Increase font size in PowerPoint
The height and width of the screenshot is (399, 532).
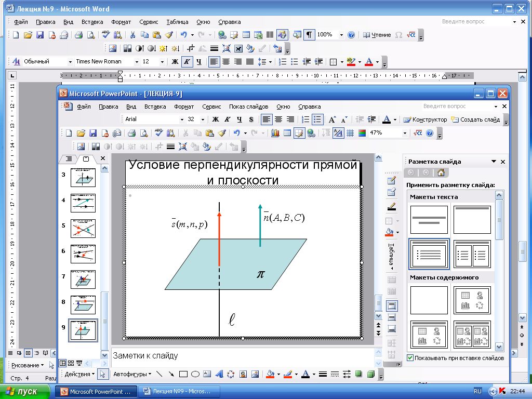332,119
